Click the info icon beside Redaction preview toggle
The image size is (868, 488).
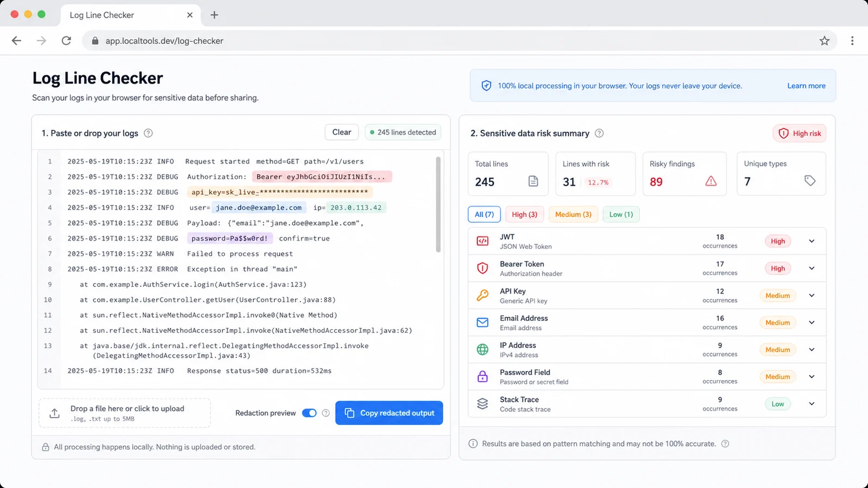(x=326, y=413)
